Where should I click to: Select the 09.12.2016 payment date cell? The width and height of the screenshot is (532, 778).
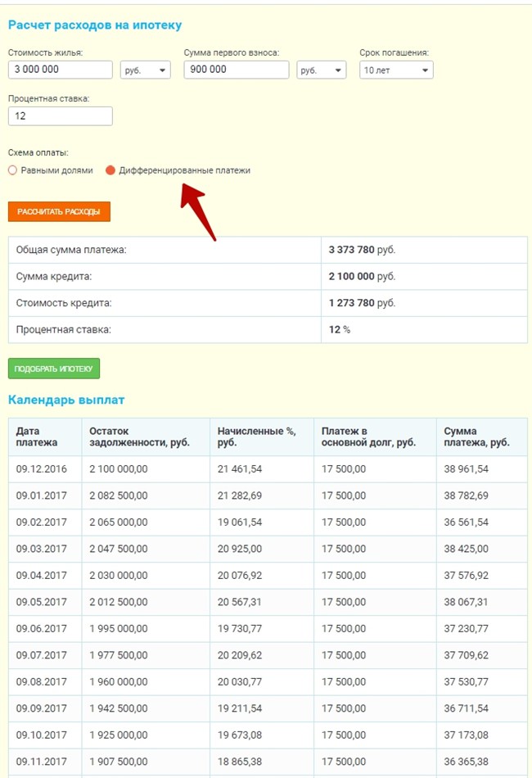[x=42, y=469]
